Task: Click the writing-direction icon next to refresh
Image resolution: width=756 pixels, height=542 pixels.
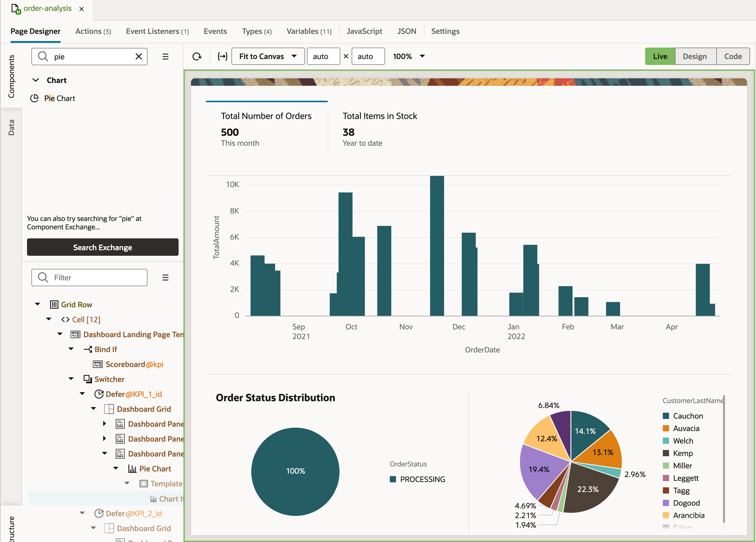Action: 222,56
